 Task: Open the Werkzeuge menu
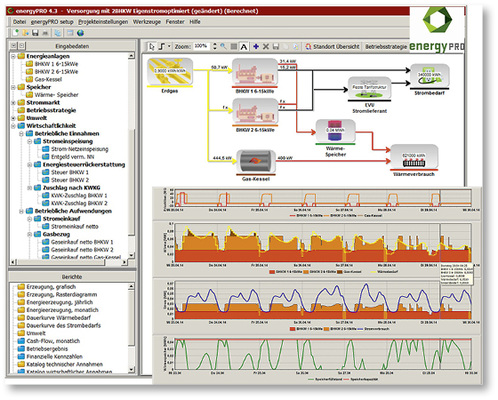[x=147, y=22]
